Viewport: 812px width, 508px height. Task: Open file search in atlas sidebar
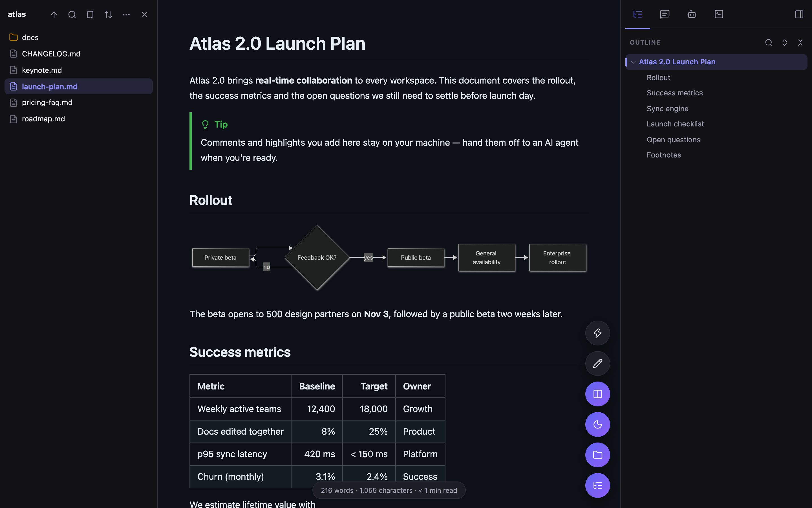pos(72,15)
